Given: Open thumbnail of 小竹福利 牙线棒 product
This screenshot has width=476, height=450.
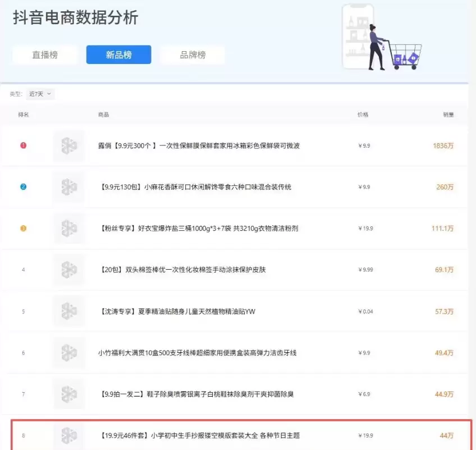Looking at the screenshot, I should [69, 352].
